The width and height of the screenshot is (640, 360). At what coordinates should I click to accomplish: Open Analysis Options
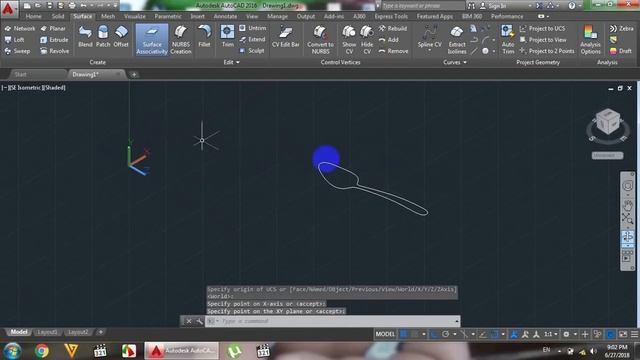(590, 40)
